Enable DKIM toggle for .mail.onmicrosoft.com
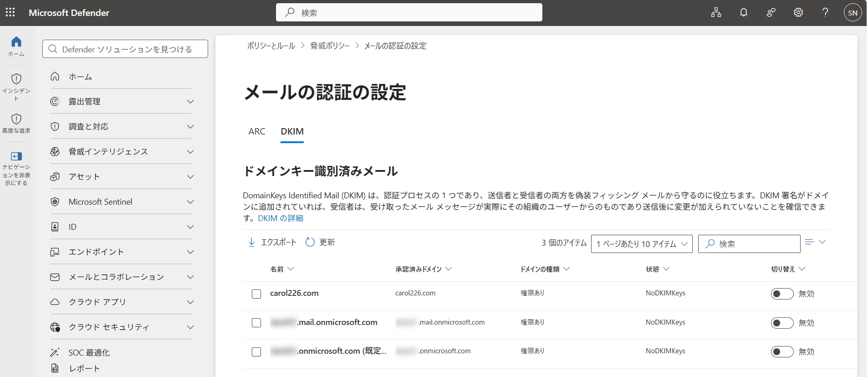The height and width of the screenshot is (377, 868). click(x=782, y=323)
